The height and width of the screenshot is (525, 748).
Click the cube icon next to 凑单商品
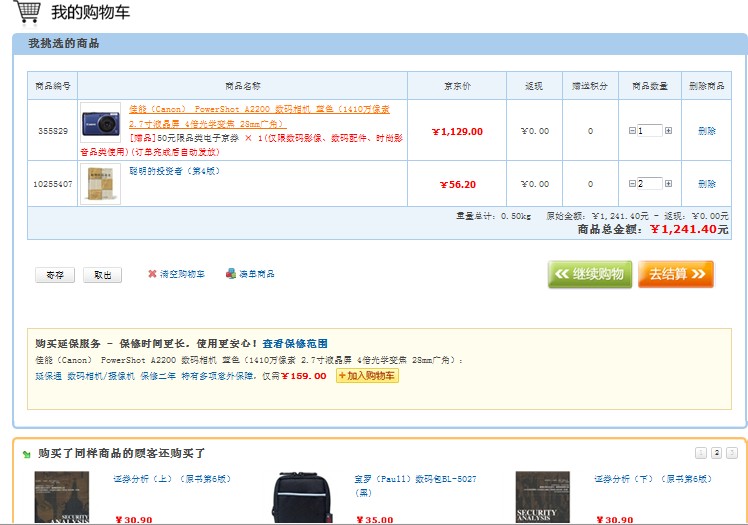[231, 274]
